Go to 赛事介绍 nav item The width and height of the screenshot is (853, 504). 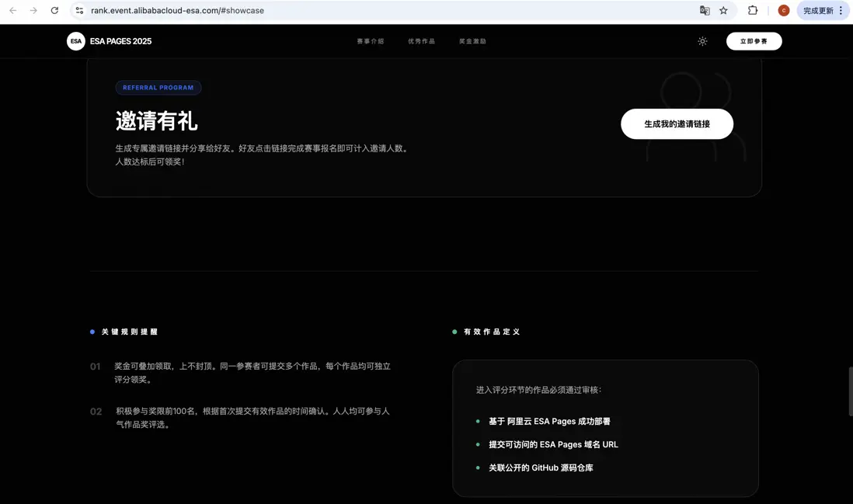click(371, 41)
